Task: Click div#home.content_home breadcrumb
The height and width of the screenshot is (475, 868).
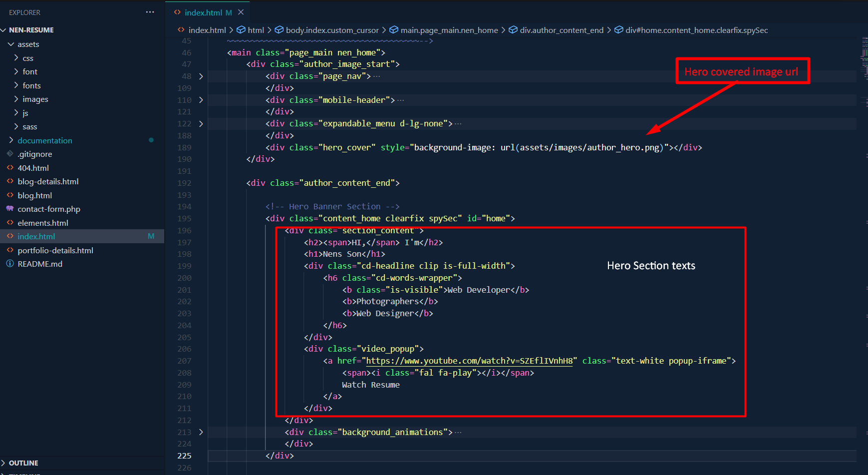Action: [696, 30]
